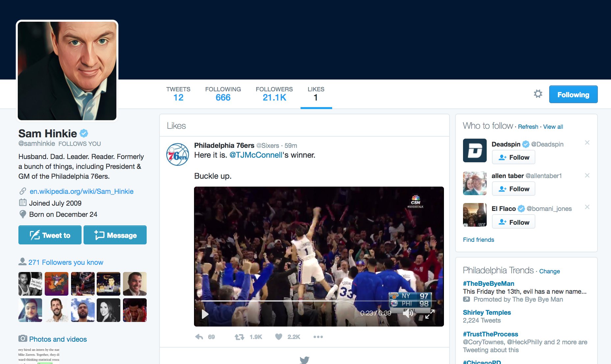Click the Twitter bird icon below the tweet
The image size is (611, 364).
click(305, 360)
